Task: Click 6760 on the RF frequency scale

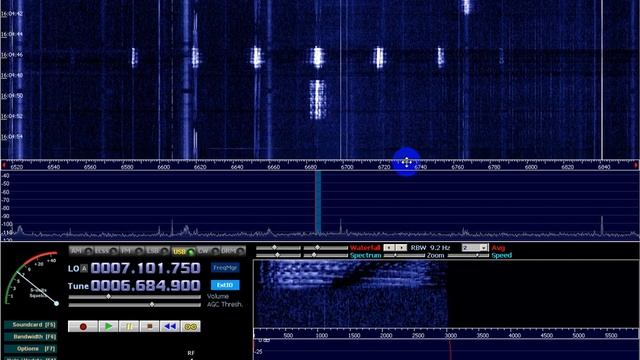Action: coord(458,167)
